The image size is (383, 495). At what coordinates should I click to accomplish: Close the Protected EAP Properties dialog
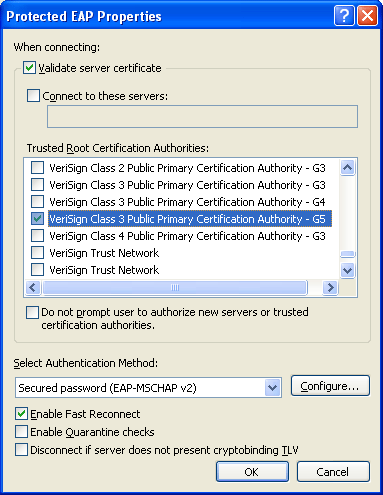click(367, 16)
